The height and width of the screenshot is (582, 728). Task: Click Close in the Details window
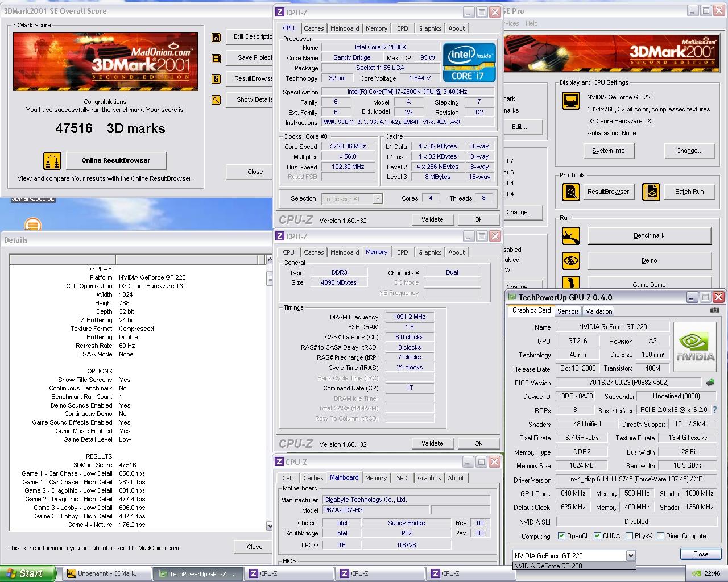coord(255,547)
